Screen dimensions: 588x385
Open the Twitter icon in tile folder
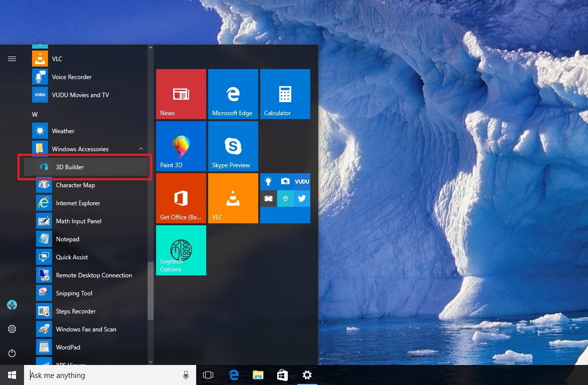[302, 198]
